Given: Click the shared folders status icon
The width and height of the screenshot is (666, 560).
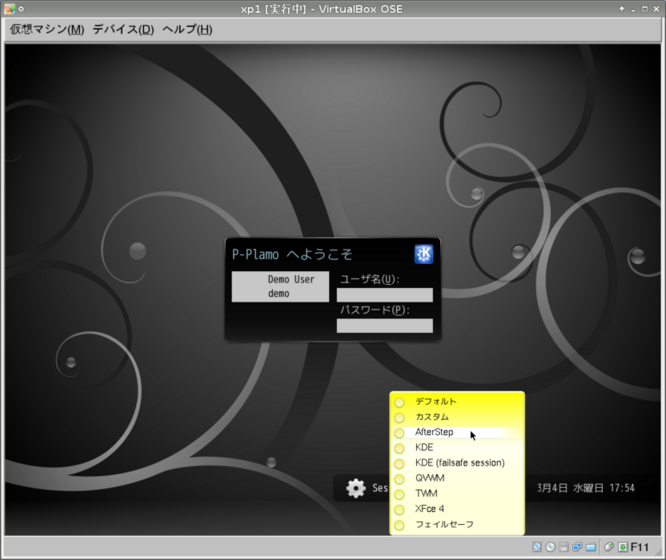Looking at the screenshot, I should (591, 547).
